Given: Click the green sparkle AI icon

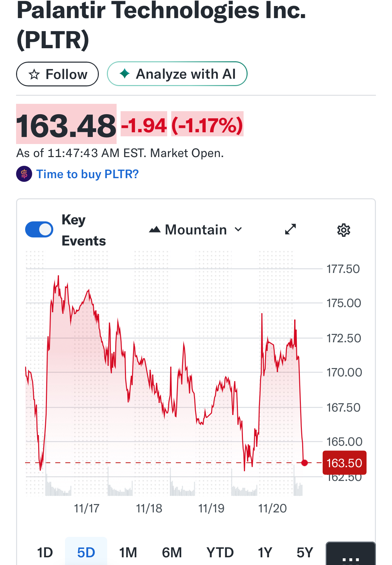Looking at the screenshot, I should 125,74.
